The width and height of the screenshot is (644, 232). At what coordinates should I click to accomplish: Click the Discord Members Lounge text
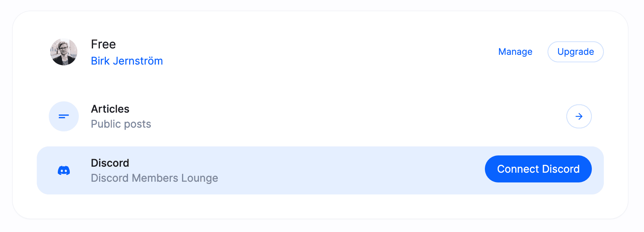pyautogui.click(x=155, y=178)
